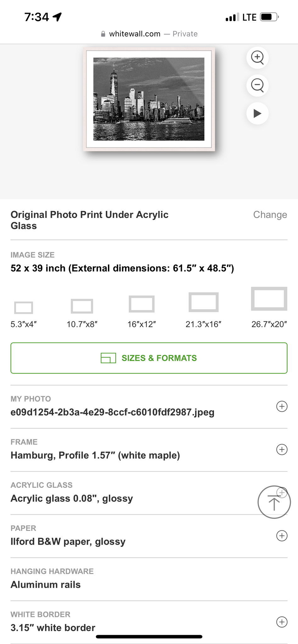Expand the Paper options
Screen dimensions: 298x644
(x=282, y=536)
